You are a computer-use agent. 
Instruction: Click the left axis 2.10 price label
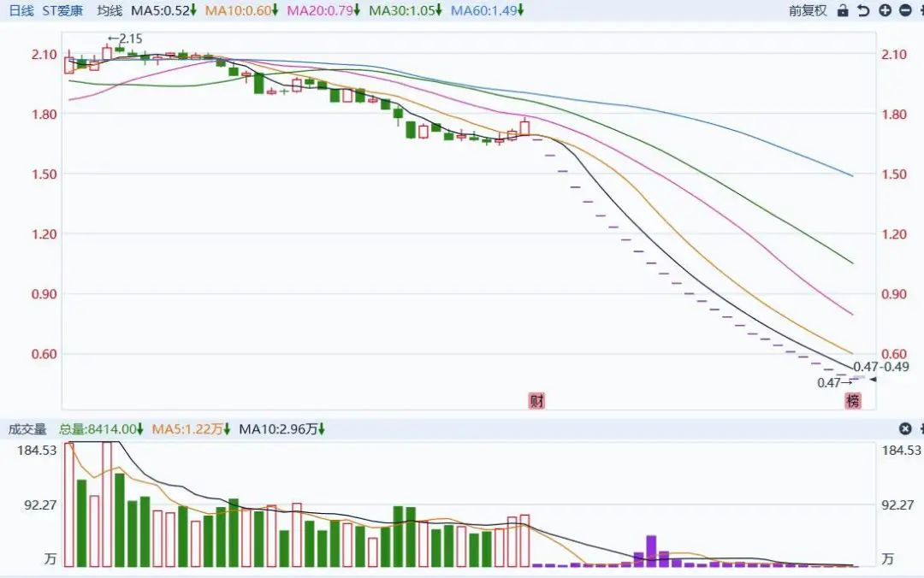point(44,54)
